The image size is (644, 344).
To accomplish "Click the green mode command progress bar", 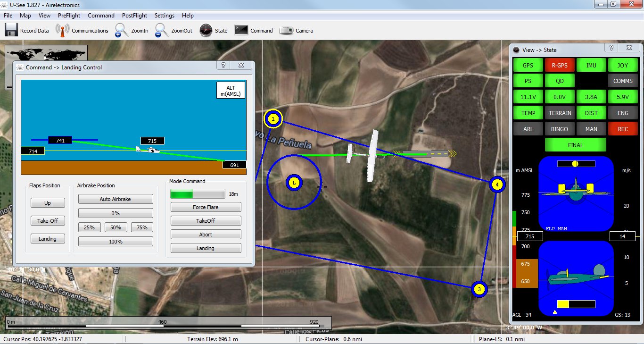I will [198, 194].
